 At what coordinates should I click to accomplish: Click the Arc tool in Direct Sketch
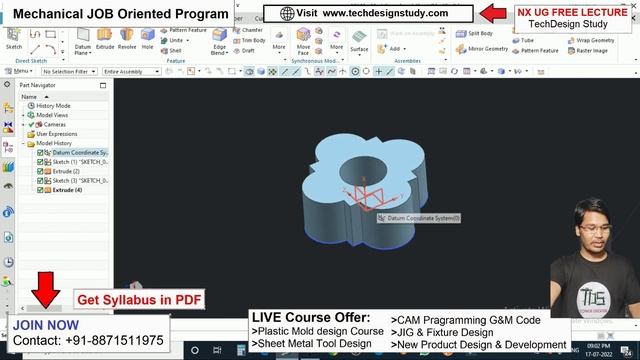(51, 50)
